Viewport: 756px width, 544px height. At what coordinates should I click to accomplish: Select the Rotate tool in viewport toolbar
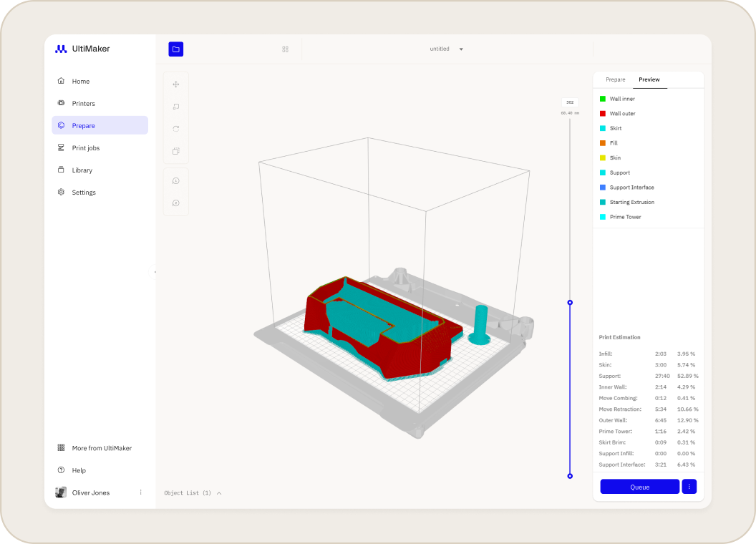176,129
